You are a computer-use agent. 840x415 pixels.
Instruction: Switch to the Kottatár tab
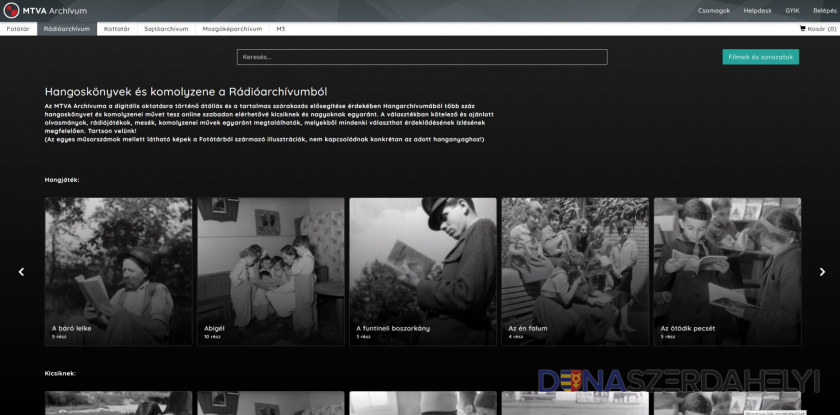[117, 29]
